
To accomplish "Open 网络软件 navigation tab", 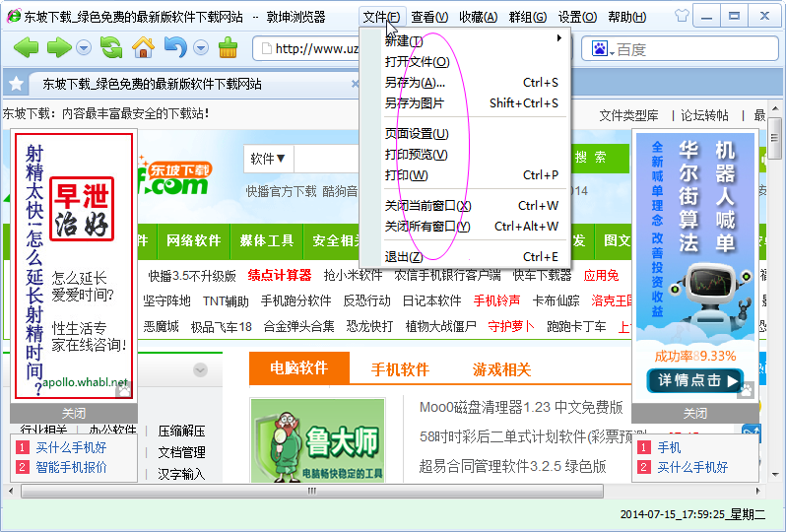I will 193,240.
